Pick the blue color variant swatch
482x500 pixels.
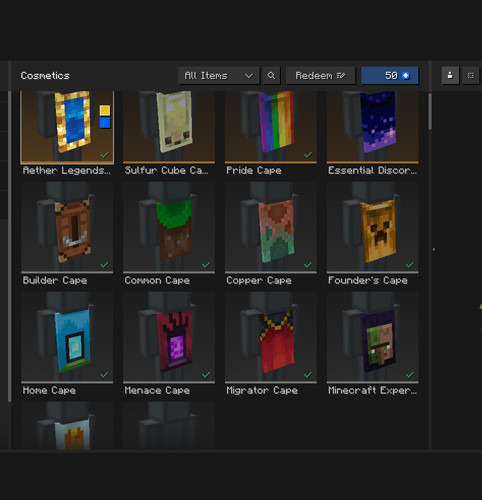[x=105, y=123]
